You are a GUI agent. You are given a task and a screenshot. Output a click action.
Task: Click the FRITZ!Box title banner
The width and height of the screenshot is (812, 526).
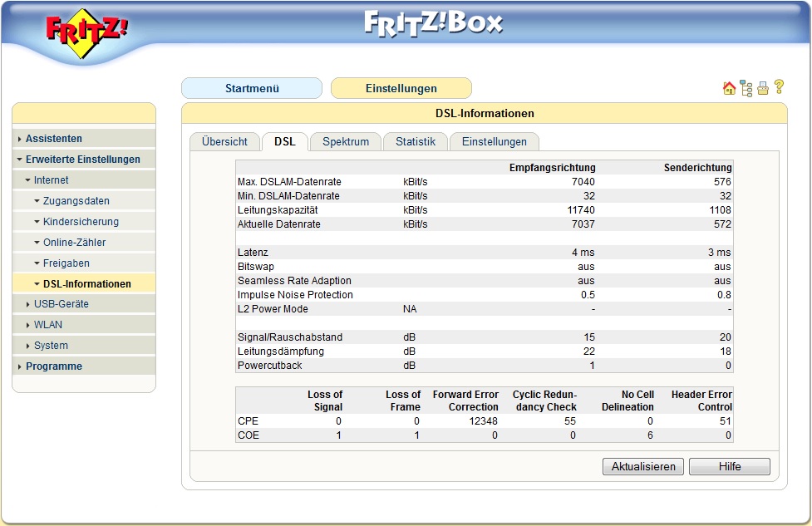(433, 23)
